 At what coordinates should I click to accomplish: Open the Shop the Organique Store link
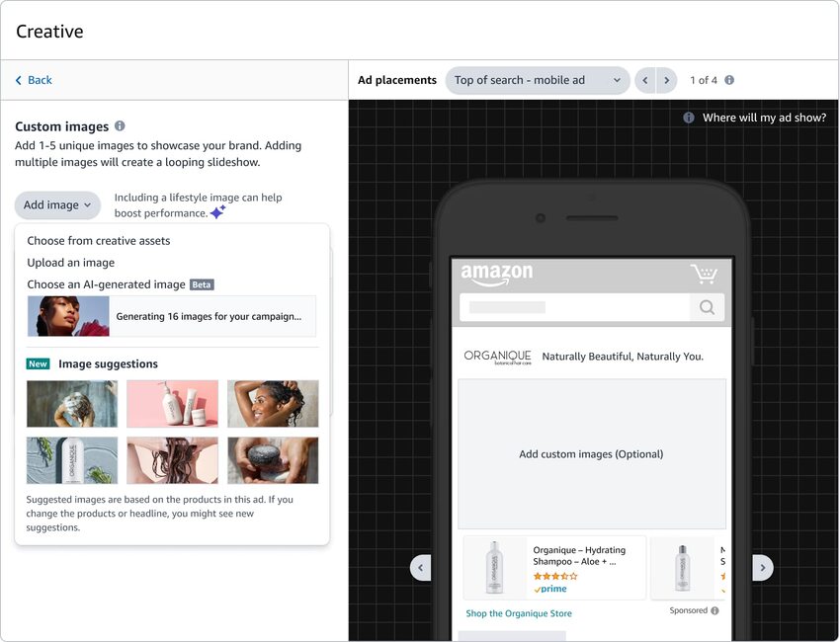pos(518,613)
